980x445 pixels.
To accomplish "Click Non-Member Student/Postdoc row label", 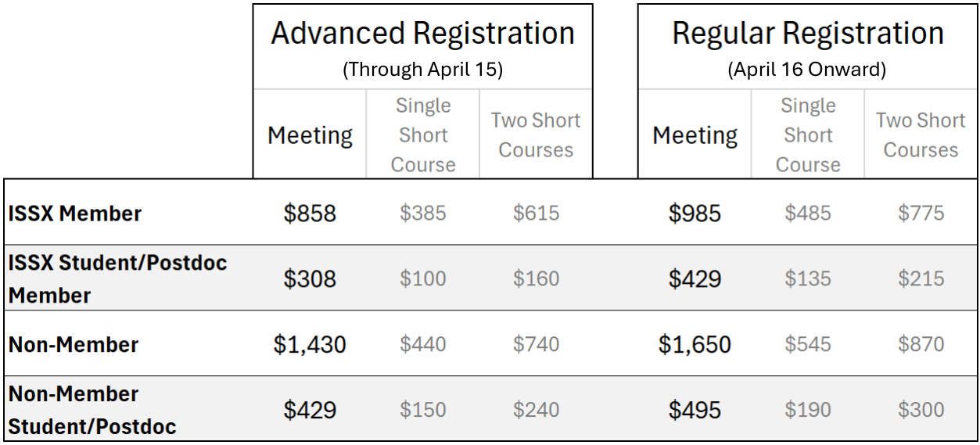I will [x=92, y=410].
